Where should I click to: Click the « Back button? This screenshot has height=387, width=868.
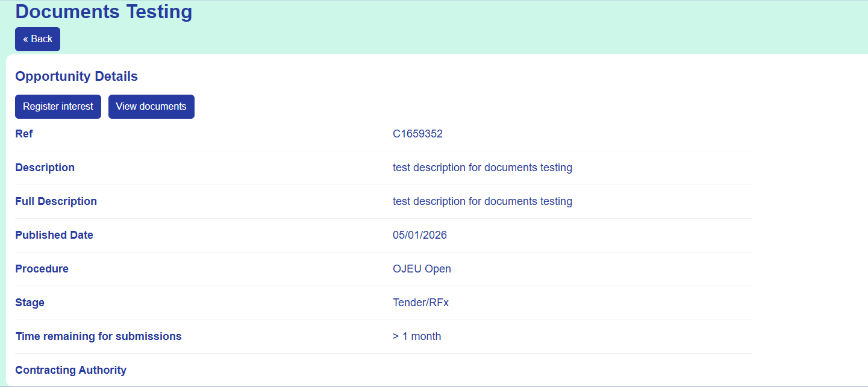coord(37,39)
